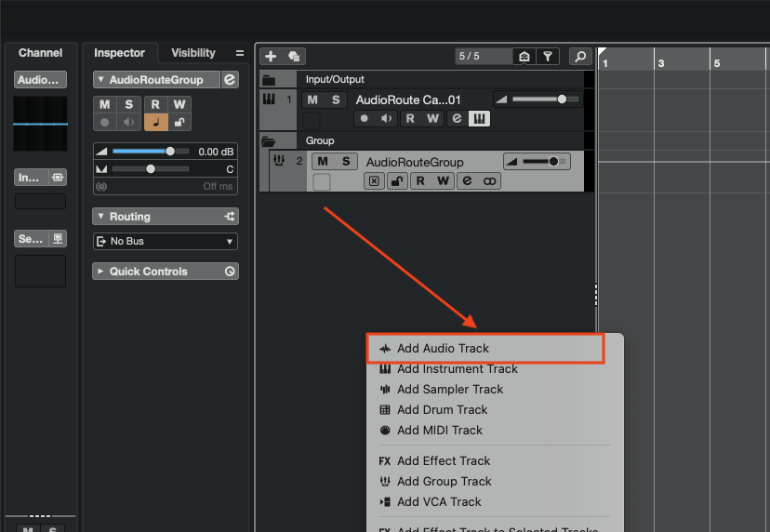Choose Add Drum Track from the menu
Image resolution: width=770 pixels, height=532 pixels.
point(495,409)
